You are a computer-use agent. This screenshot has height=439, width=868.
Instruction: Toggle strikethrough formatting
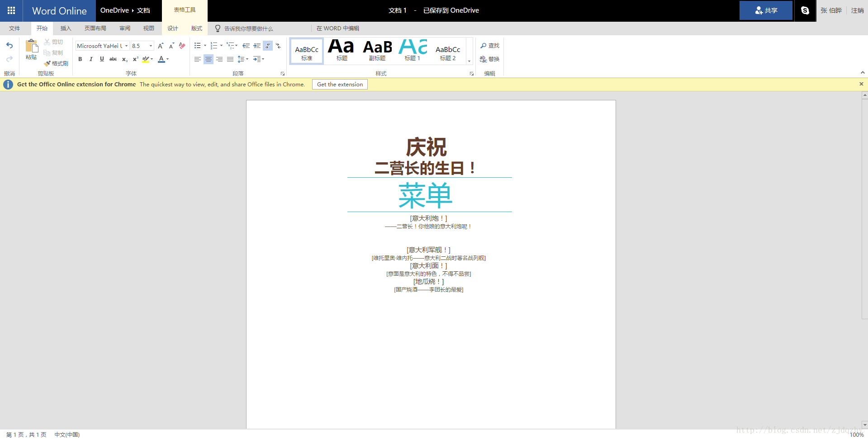click(x=113, y=59)
